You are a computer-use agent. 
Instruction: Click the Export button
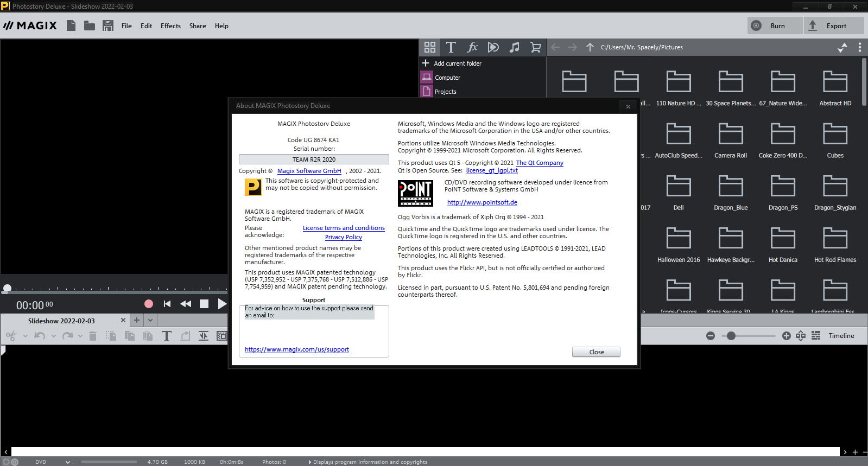point(833,25)
